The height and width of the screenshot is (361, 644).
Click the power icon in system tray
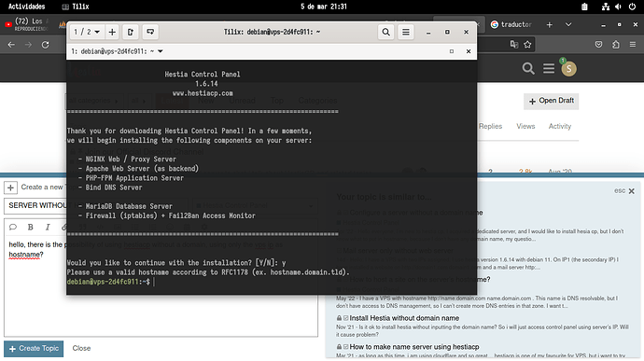point(632,7)
